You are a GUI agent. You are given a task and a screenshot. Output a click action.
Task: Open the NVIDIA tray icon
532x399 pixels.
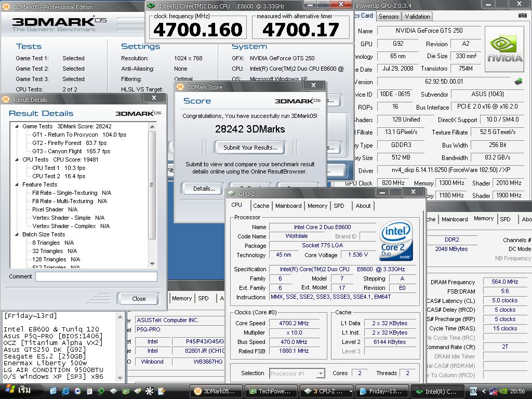click(x=503, y=391)
